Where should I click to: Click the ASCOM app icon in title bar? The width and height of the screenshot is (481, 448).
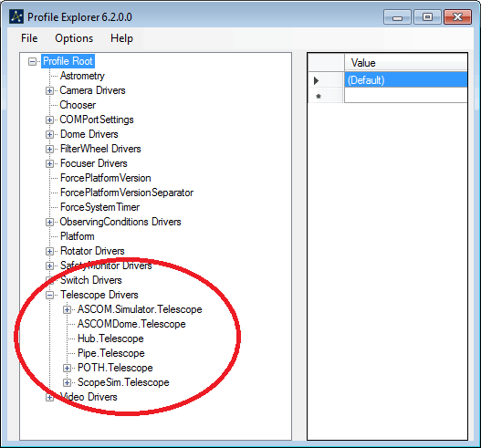tap(16, 16)
